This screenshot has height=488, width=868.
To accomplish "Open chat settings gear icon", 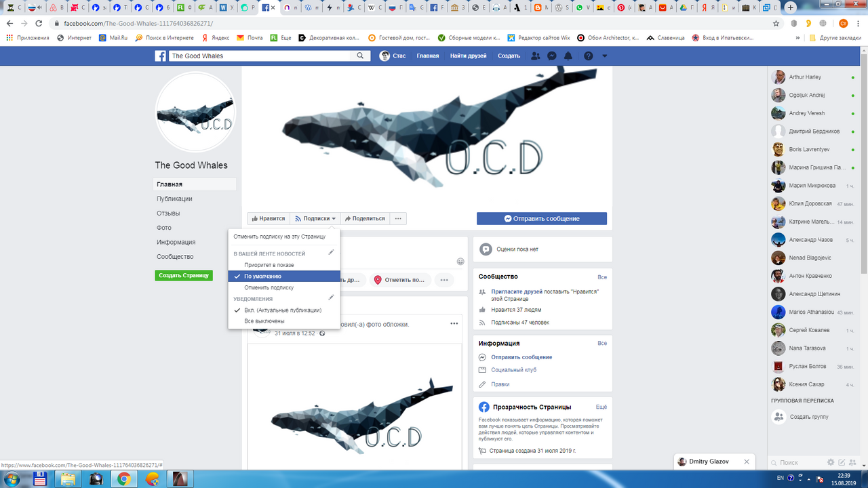I will (831, 462).
